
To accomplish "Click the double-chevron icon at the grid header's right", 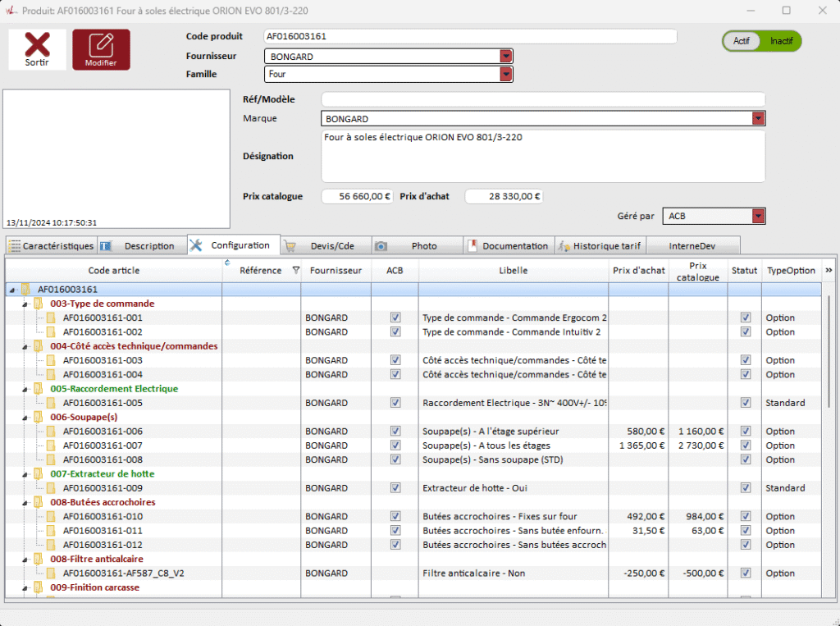I will [x=829, y=270].
